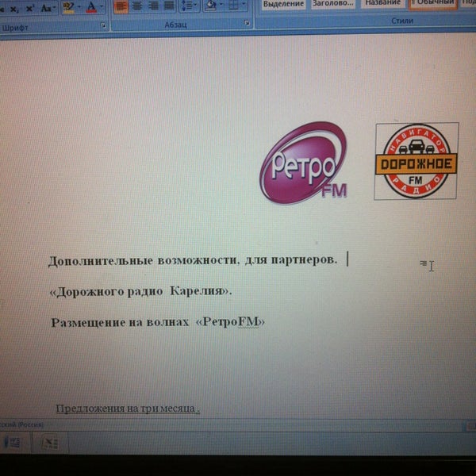Open the Excel taskbar button
Image resolution: width=476 pixels, height=476 pixels.
(x=50, y=443)
